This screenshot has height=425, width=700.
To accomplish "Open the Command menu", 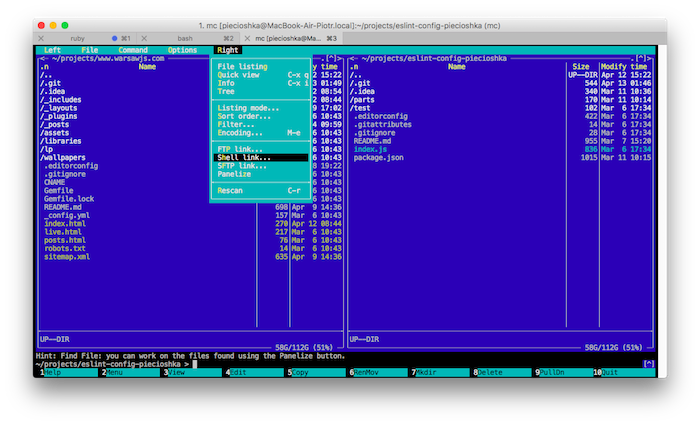I will (x=132, y=49).
